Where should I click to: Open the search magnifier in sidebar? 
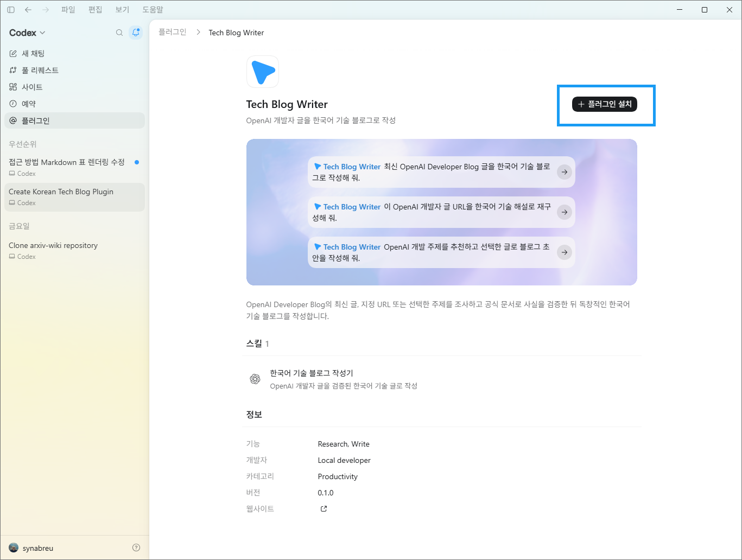[119, 33]
